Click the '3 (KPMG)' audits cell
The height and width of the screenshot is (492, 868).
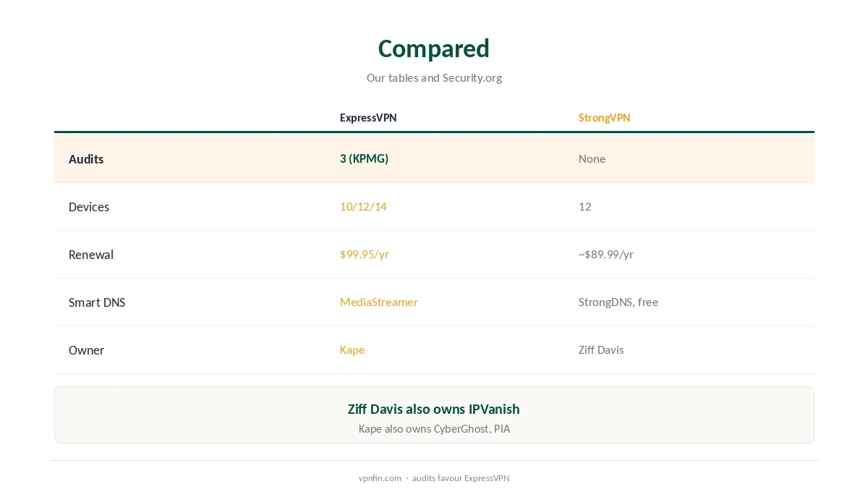(364, 158)
